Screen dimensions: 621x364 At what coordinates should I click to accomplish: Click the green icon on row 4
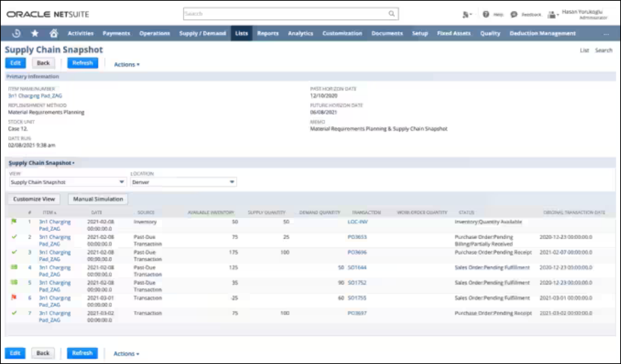[x=14, y=267]
